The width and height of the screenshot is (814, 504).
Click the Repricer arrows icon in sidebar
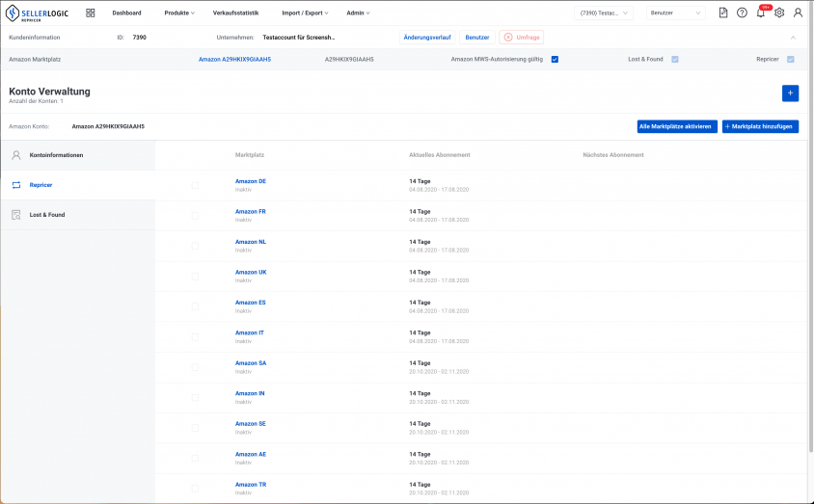click(x=16, y=185)
